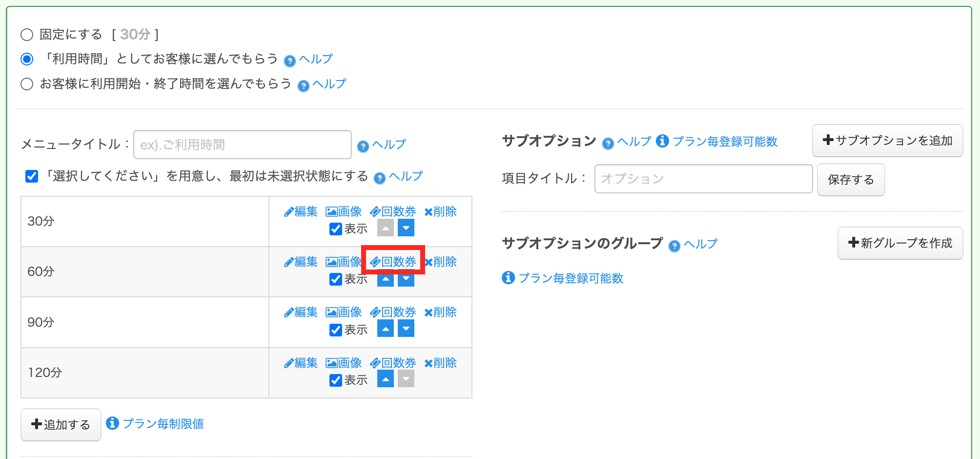
Task: Select お客様に利用開始・終了時間を選んでもらう radio option
Action: click(x=27, y=84)
